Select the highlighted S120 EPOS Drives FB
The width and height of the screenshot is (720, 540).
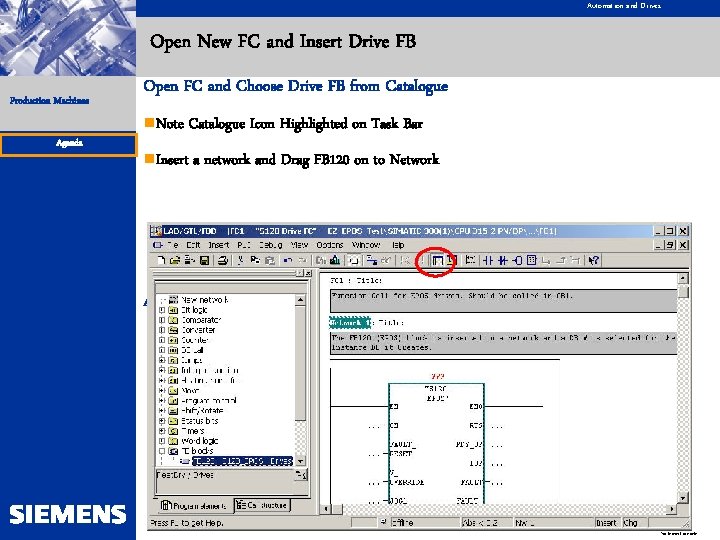click(x=242, y=461)
